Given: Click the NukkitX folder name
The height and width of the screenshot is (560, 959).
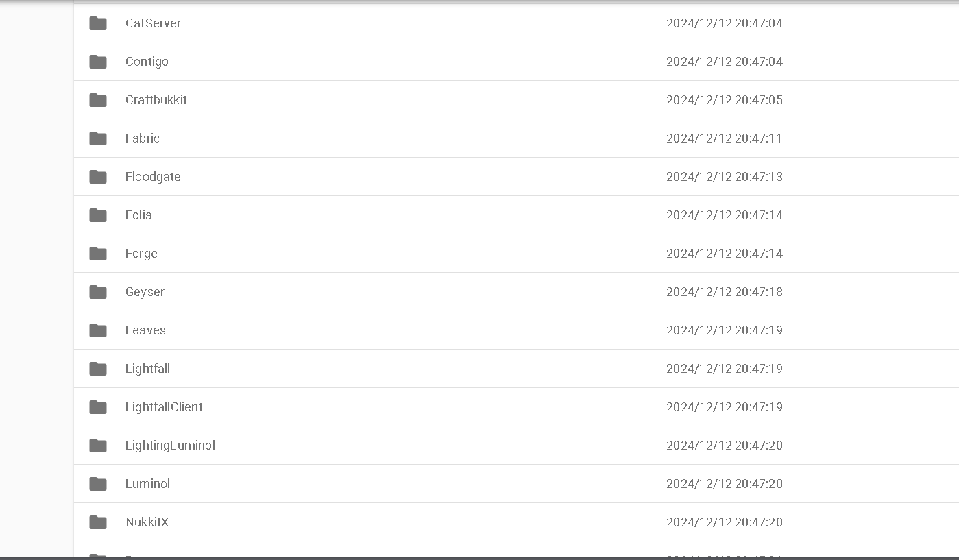Looking at the screenshot, I should (147, 522).
